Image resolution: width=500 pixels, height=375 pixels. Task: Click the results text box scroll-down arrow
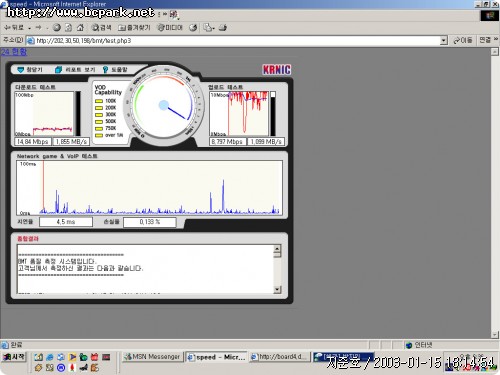(x=277, y=289)
